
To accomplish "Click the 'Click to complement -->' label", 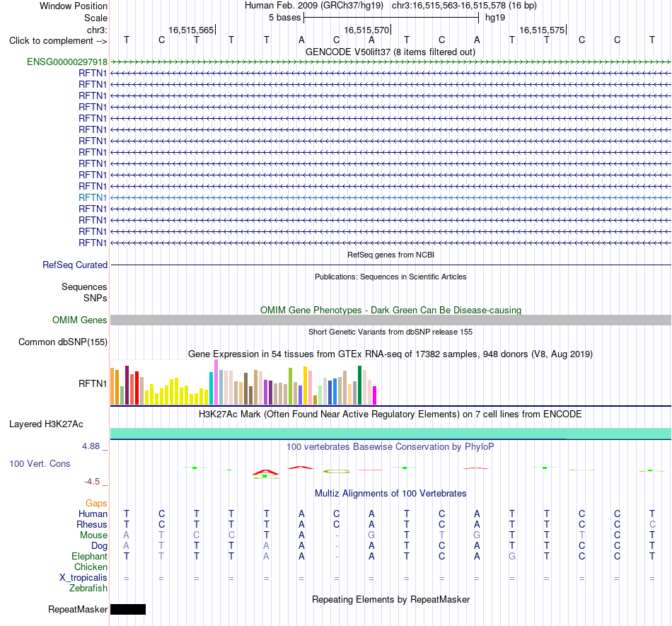I will click(x=58, y=41).
